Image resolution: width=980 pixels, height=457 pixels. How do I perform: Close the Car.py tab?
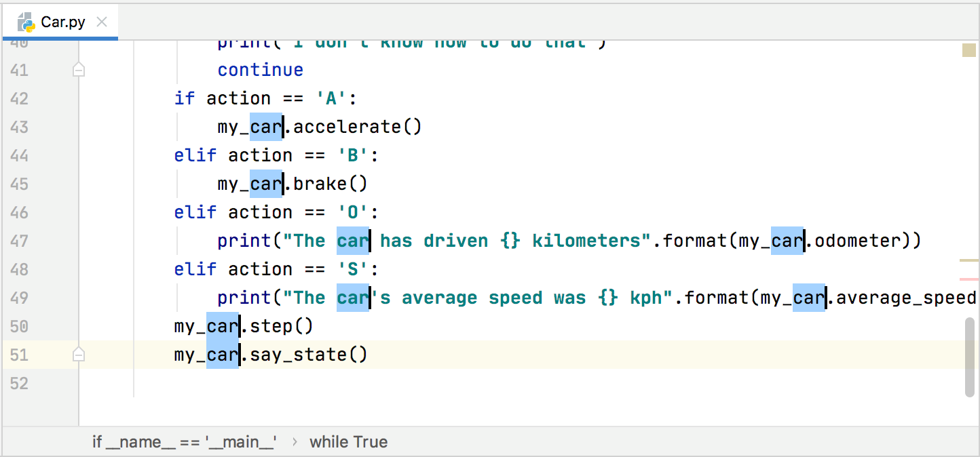101,21
